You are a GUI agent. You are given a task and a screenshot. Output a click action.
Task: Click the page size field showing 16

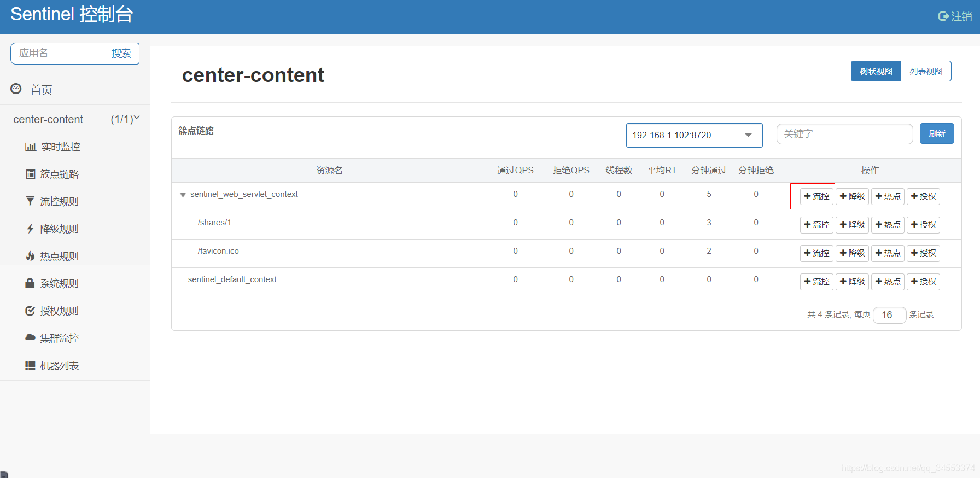tap(889, 315)
